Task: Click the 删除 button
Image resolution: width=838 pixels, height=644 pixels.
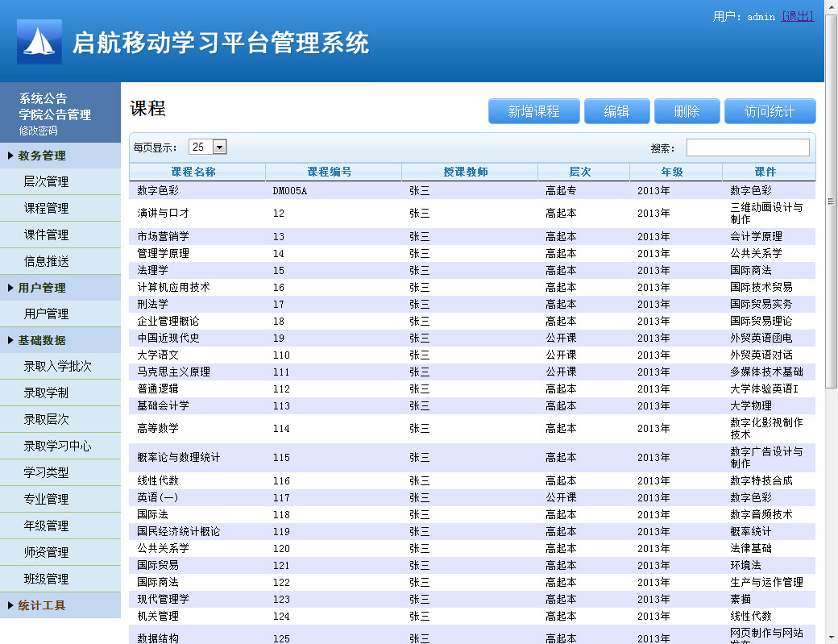Action: 687,111
